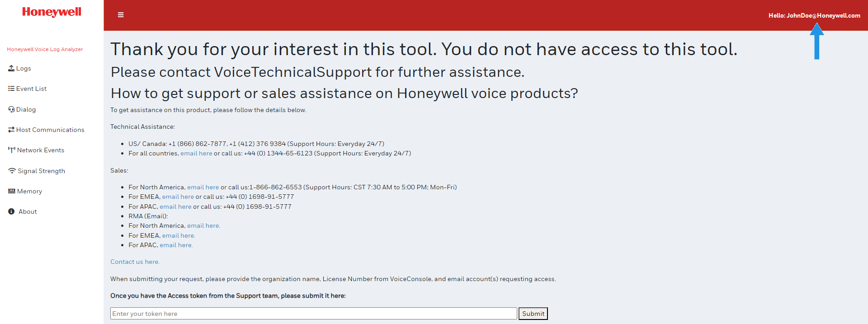Click the Host Communications arrows icon
This screenshot has width=868, height=324.
tap(11, 130)
